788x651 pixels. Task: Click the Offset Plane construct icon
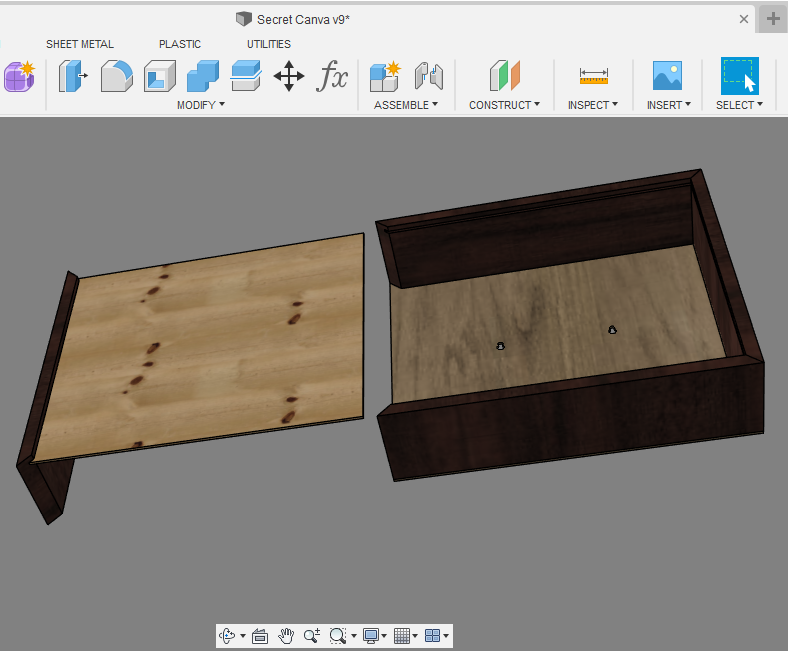coord(505,76)
